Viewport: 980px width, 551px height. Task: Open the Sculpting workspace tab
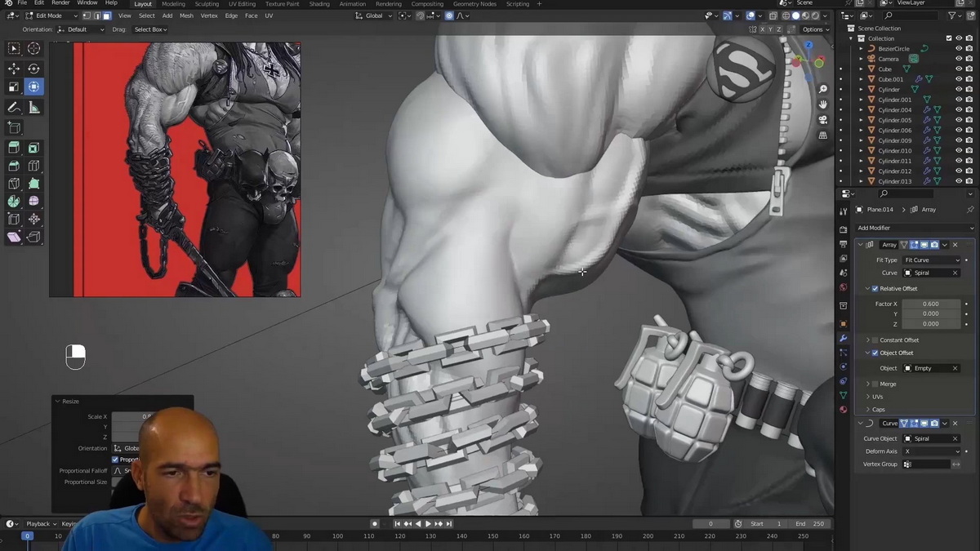pos(207,3)
